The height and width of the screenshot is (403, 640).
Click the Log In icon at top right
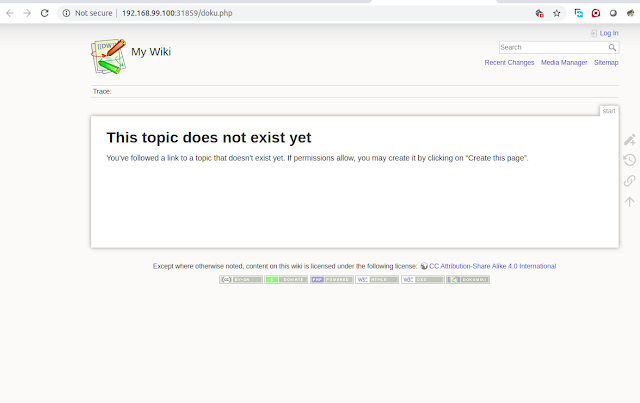coord(594,33)
